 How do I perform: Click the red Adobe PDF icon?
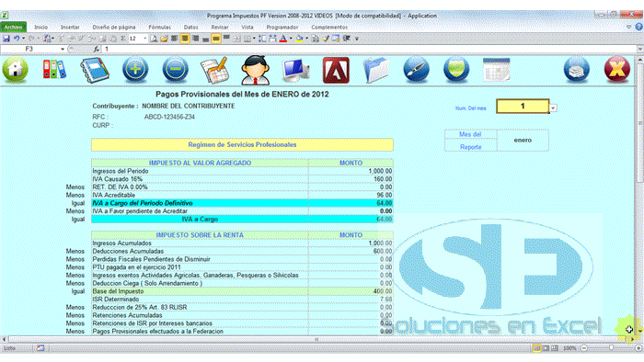point(336,70)
